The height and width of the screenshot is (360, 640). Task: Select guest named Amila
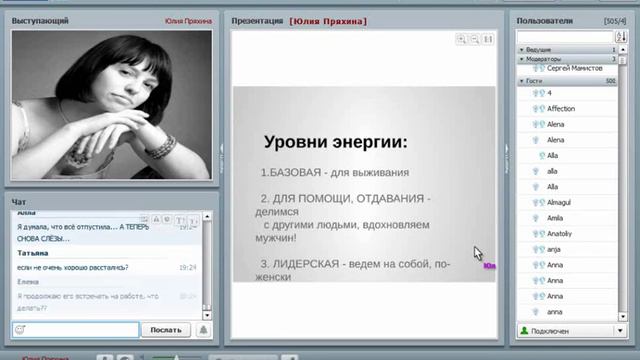click(555, 218)
